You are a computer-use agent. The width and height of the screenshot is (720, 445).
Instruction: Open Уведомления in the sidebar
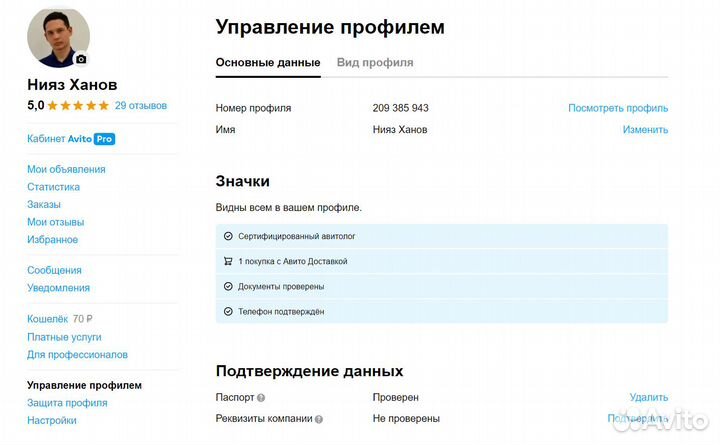[x=58, y=288]
